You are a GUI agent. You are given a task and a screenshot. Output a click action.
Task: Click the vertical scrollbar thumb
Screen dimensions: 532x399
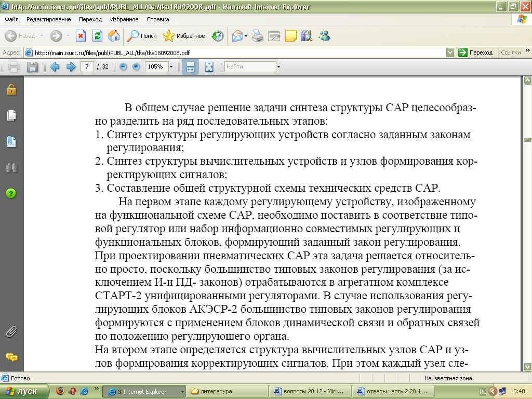528,139
